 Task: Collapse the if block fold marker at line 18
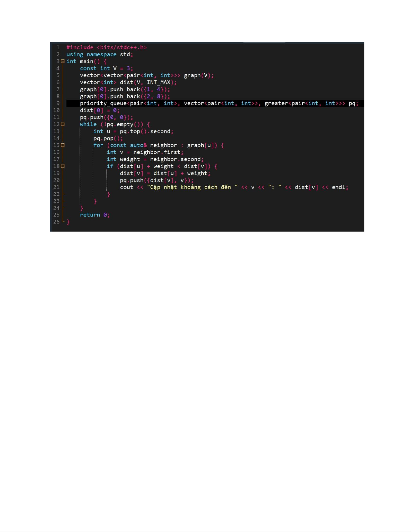[63, 166]
